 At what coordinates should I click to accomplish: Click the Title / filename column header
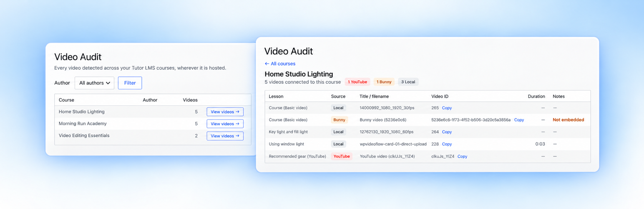click(374, 96)
